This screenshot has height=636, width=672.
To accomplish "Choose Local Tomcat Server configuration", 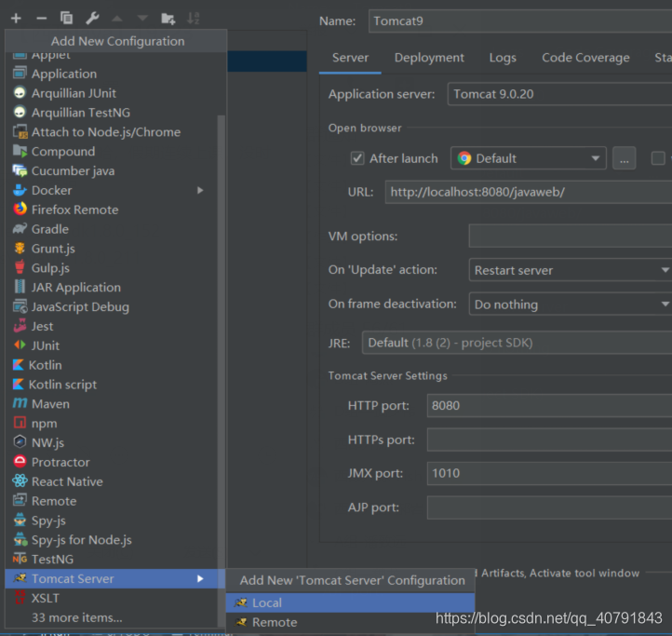I will point(350,603).
